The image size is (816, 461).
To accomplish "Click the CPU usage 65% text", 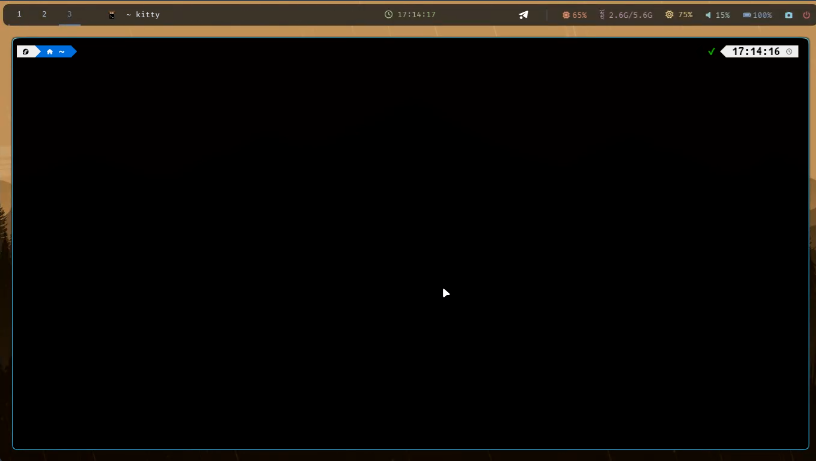I will pyautogui.click(x=579, y=15).
